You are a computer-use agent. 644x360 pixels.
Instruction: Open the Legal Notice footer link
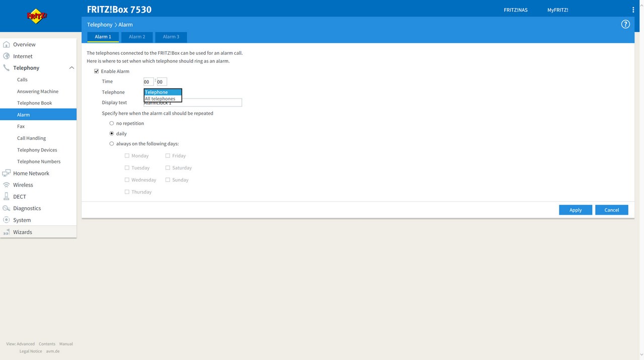(31, 351)
